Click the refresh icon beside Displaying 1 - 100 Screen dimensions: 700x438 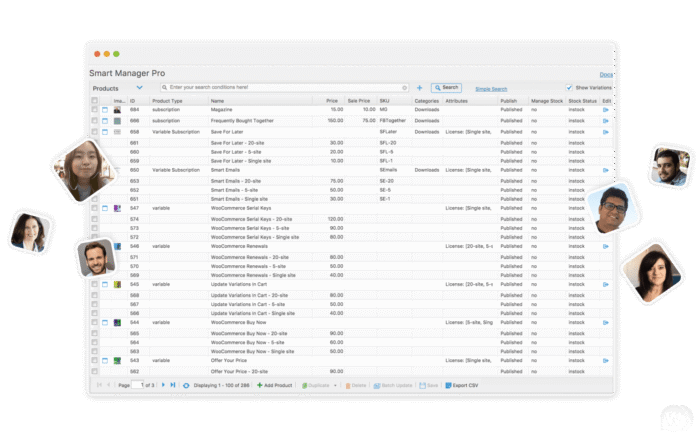pos(186,385)
